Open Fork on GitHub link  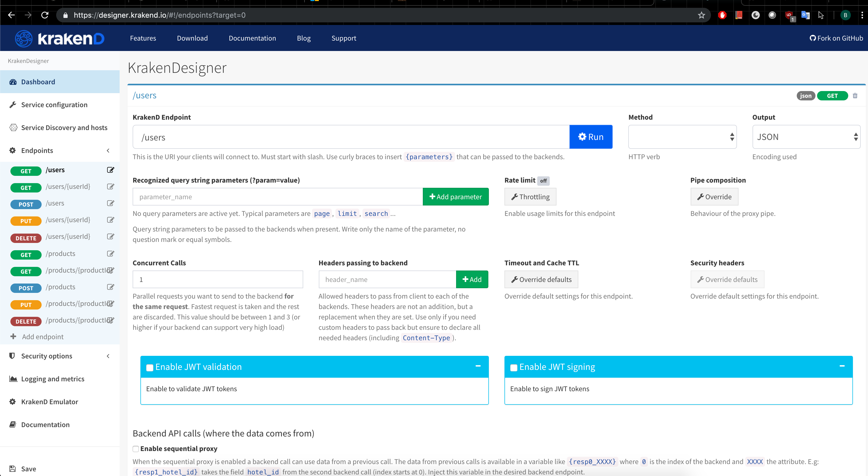tap(836, 38)
